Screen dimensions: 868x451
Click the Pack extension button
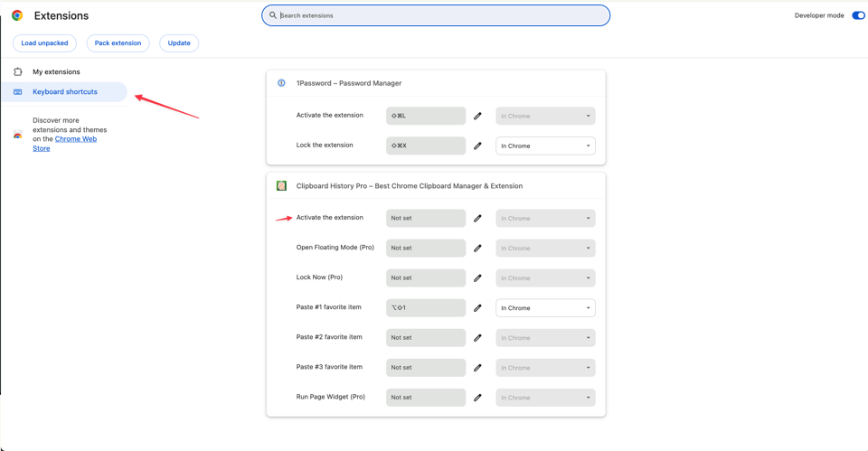point(118,43)
